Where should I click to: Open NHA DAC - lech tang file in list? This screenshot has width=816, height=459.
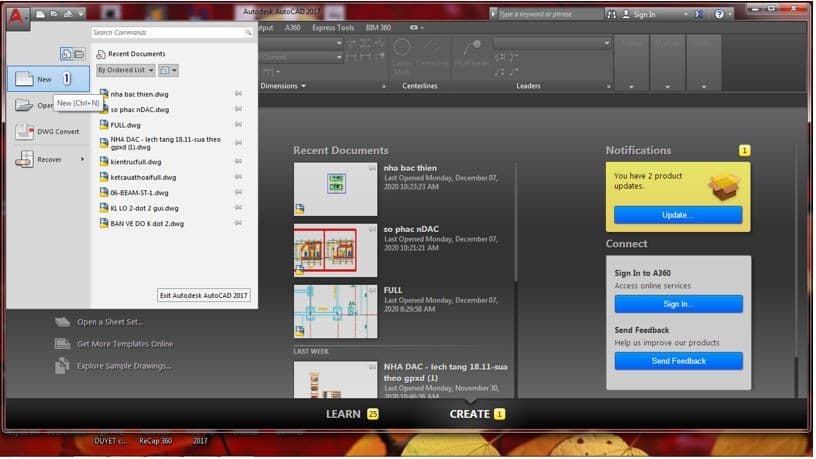(165, 144)
